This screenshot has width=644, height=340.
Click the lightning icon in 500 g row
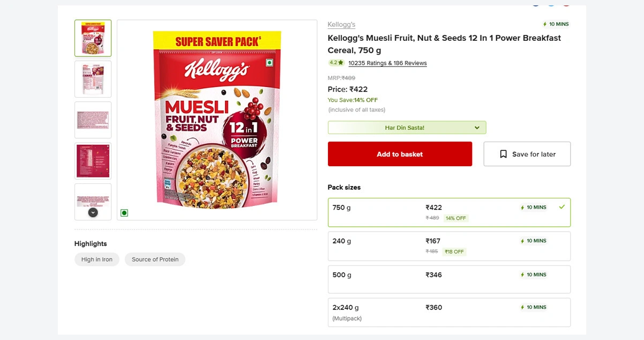522,275
